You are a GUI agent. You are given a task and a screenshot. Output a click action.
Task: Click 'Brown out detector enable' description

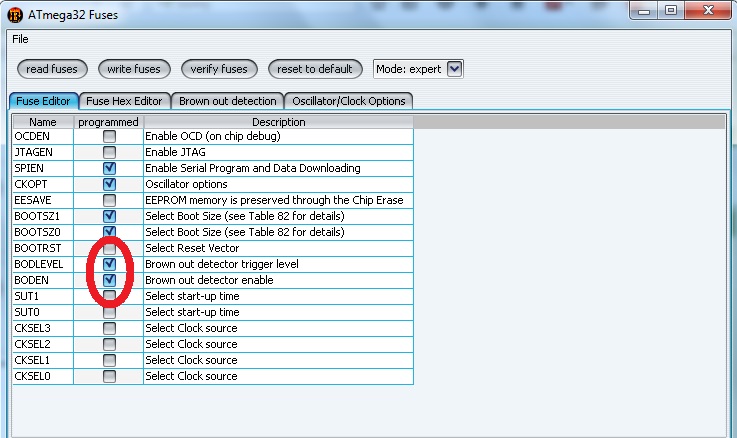209,280
